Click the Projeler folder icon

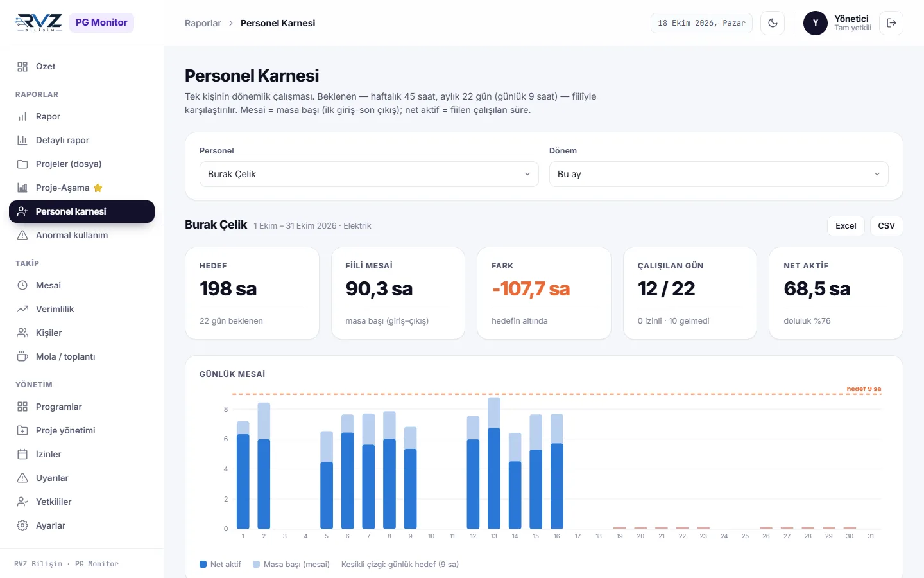click(x=22, y=164)
